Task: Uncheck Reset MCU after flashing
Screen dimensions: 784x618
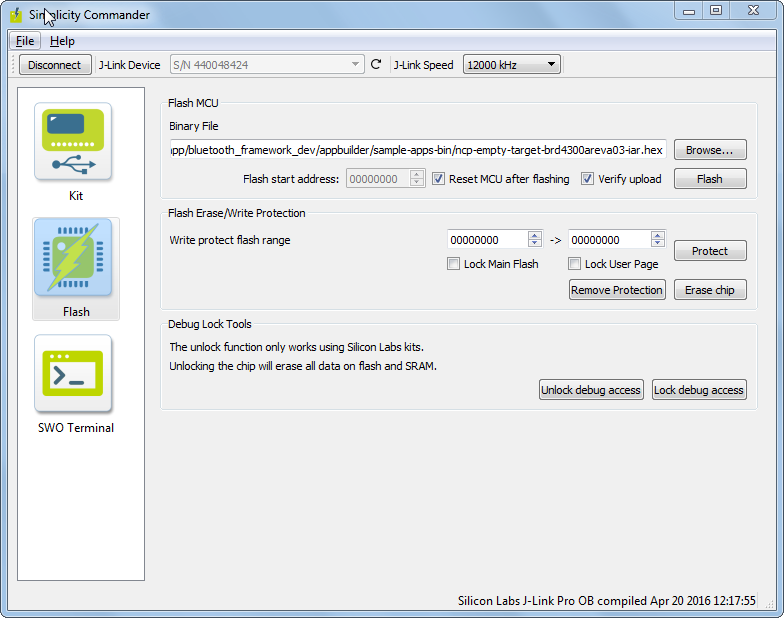Action: [x=439, y=179]
